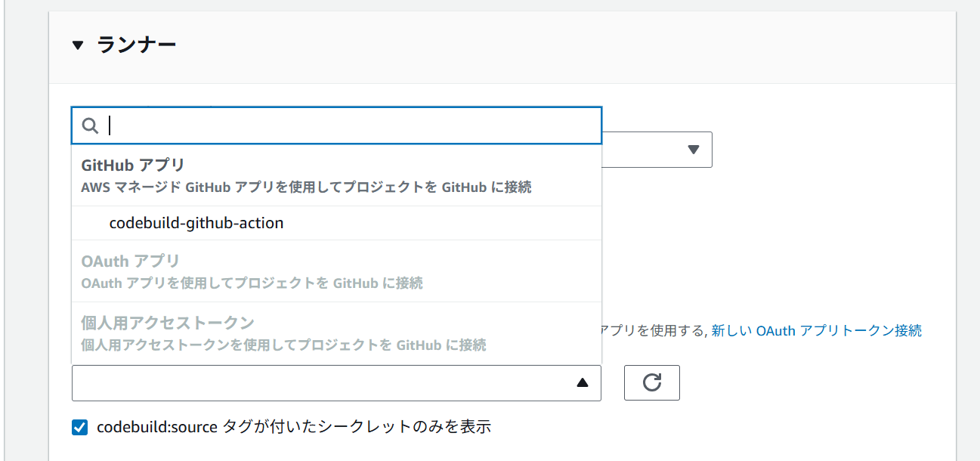The height and width of the screenshot is (461, 980).
Task: Collapse the ランナー section triangle
Action: tap(78, 45)
